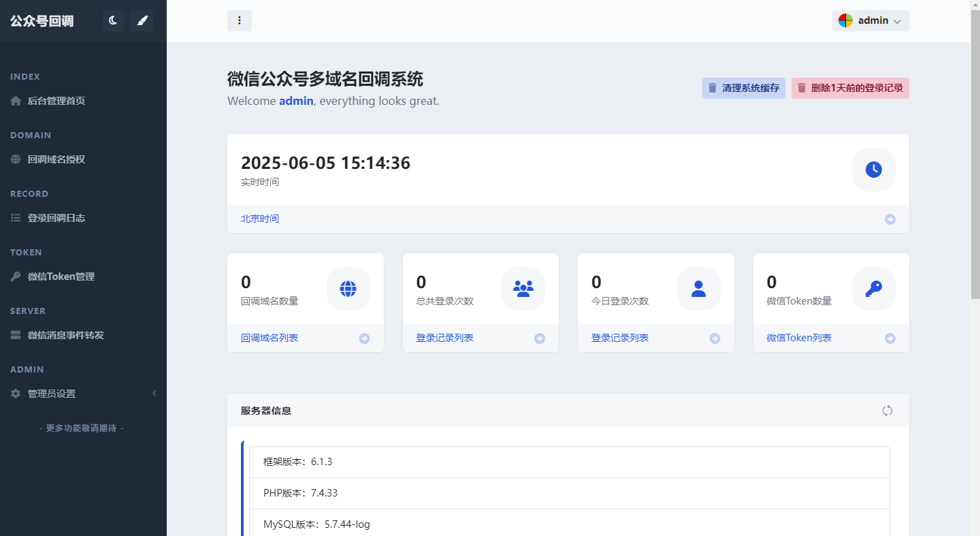
Task: Click the 2025-06-05 15:14:36 timestamp
Action: point(326,163)
